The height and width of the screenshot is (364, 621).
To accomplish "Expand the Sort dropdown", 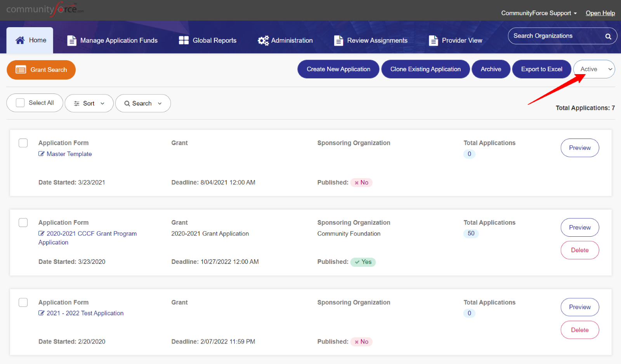I will tap(89, 103).
